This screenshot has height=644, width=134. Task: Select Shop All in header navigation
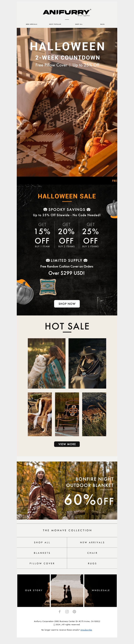tap(79, 24)
